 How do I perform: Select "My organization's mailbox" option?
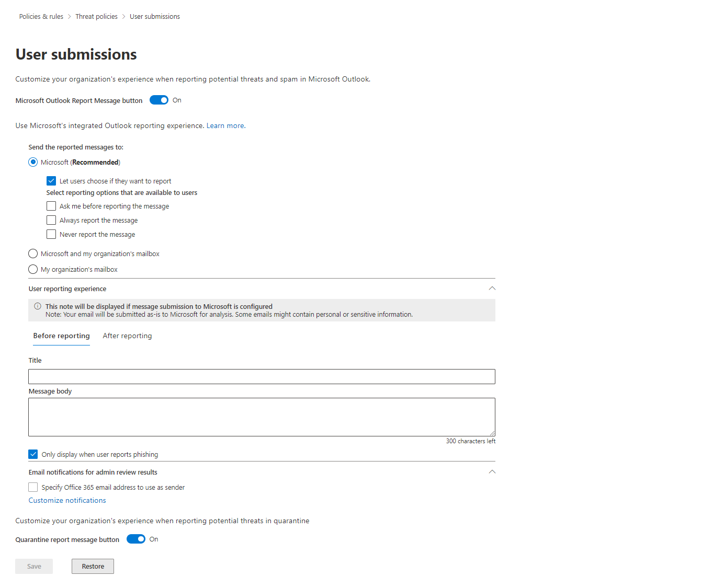click(32, 269)
